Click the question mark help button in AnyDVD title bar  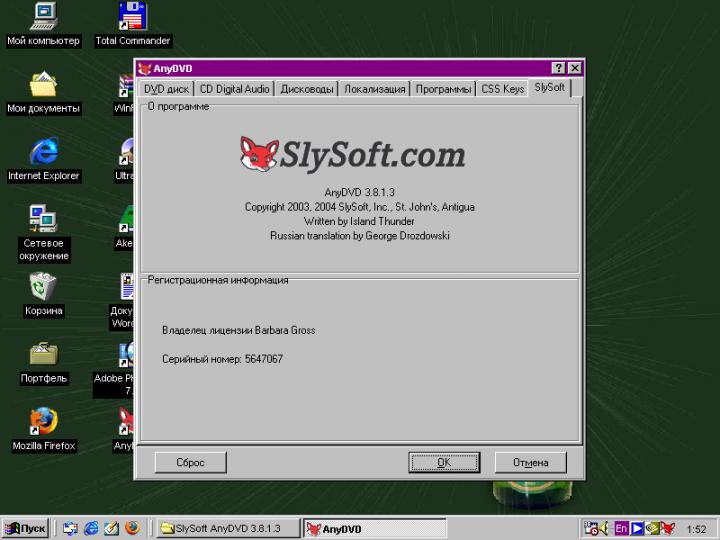coord(558,68)
